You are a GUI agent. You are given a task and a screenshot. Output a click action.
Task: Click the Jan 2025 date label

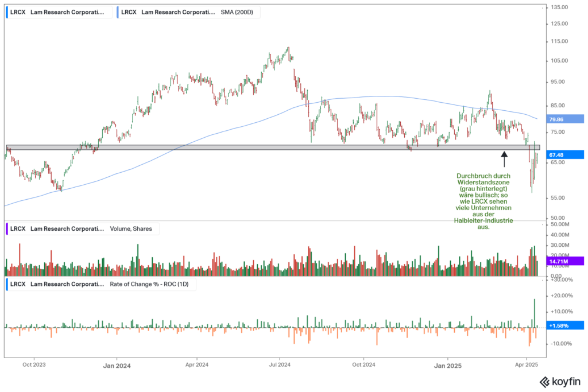tap(448, 366)
